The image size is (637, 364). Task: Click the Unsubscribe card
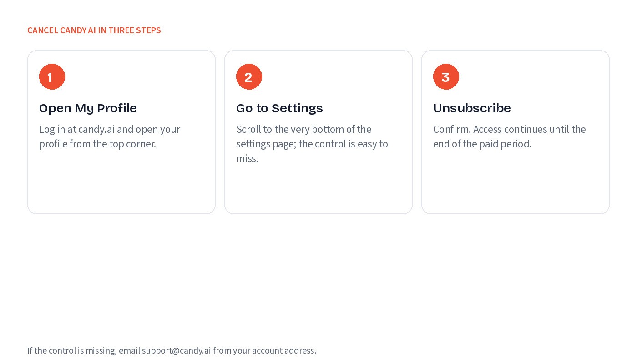click(x=516, y=132)
